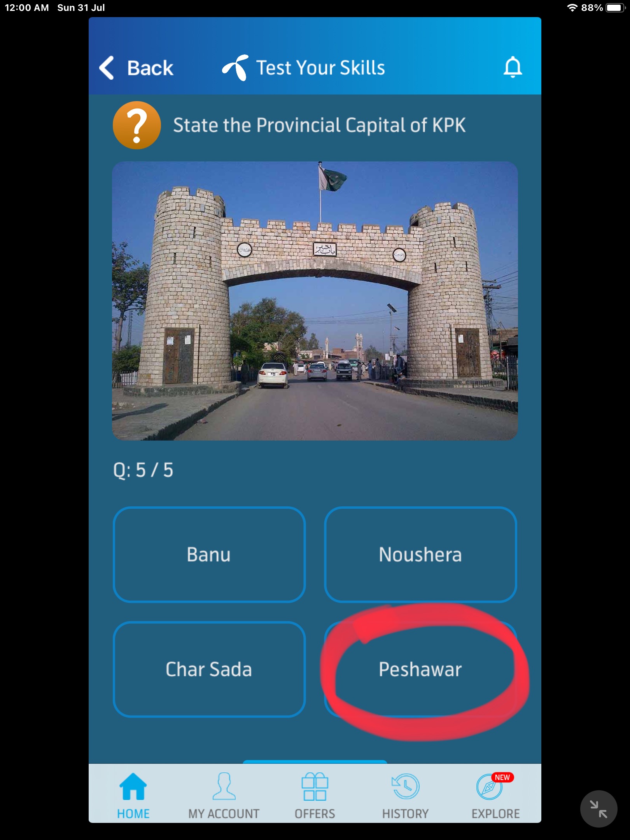Tap the orange question mark icon
This screenshot has height=840, width=630.
pos(136,125)
